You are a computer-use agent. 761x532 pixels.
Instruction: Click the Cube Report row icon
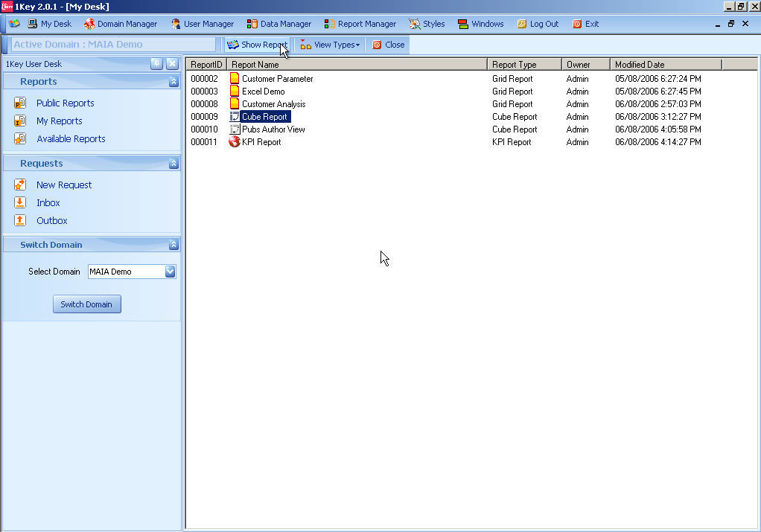coord(235,116)
